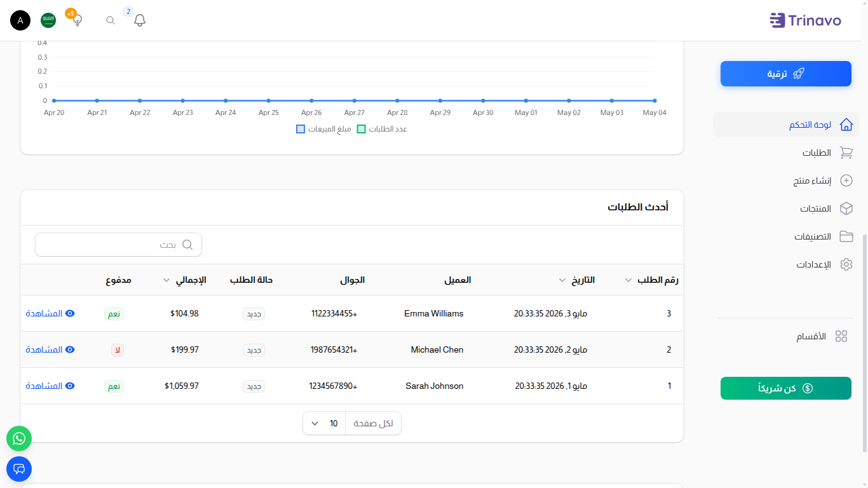Screen dimensions: 868x488
Task: Click the مدفوع column header
Action: 118,280
